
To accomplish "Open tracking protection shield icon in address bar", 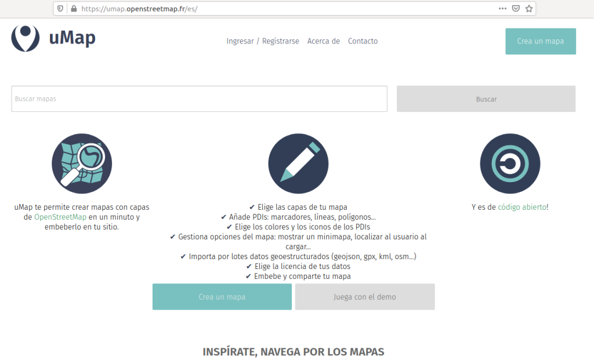I will click(60, 8).
